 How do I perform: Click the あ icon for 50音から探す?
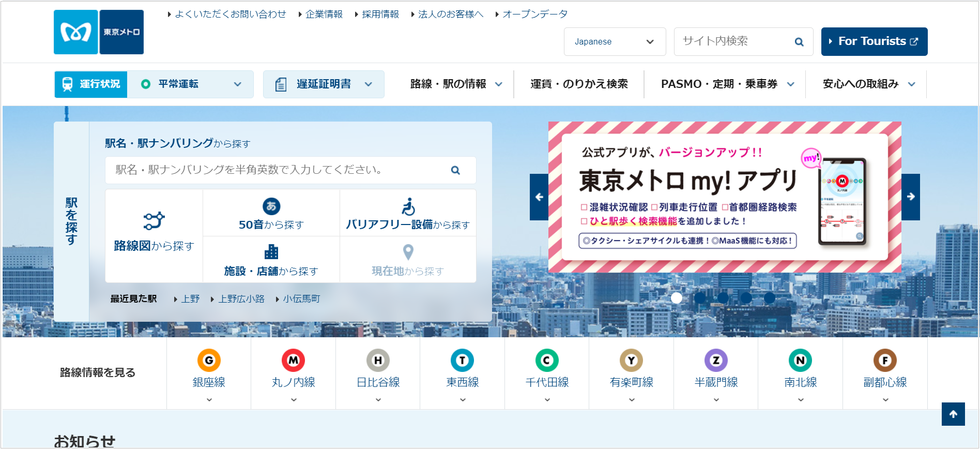click(x=271, y=206)
